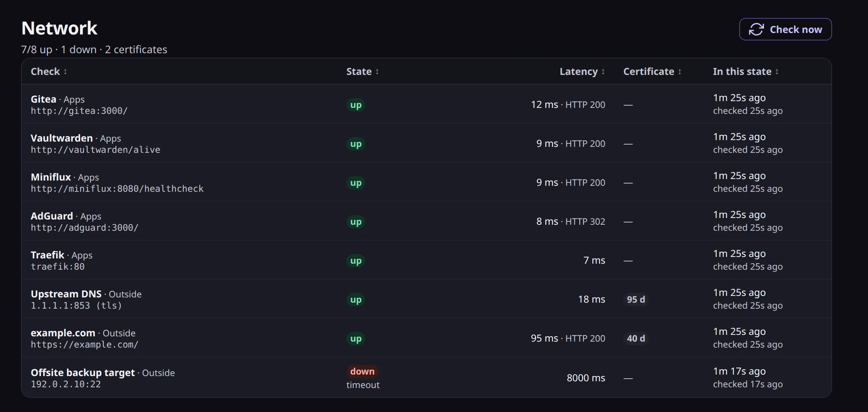This screenshot has width=868, height=412.
Task: Select the example.com check name
Action: pyautogui.click(x=63, y=333)
